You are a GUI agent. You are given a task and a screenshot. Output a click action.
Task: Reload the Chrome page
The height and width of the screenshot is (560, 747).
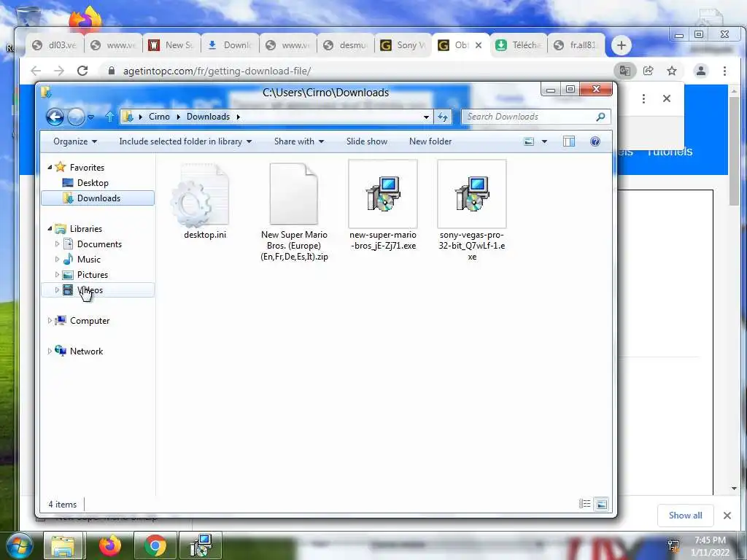coord(82,71)
